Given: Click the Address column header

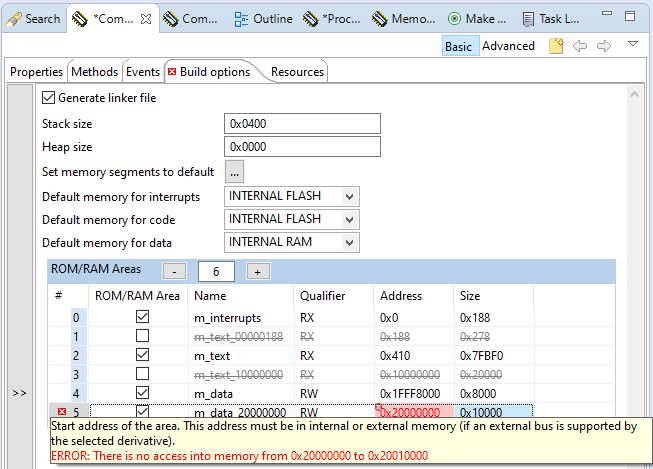Looking at the screenshot, I should [414, 296].
